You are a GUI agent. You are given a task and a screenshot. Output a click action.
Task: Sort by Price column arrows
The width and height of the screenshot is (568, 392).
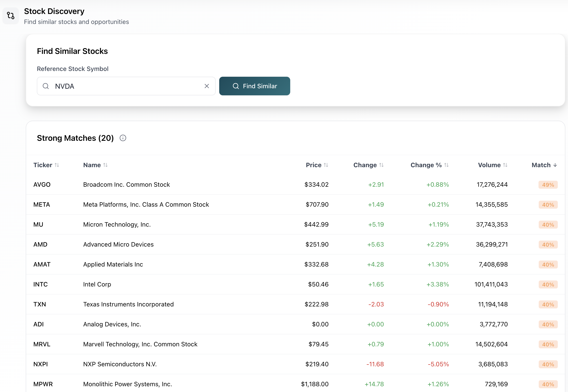(326, 165)
